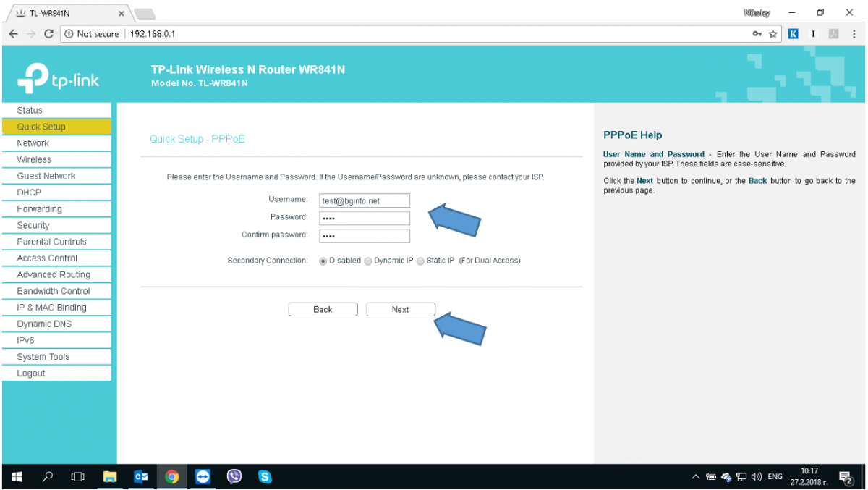Go to Parental Controls

56,242
